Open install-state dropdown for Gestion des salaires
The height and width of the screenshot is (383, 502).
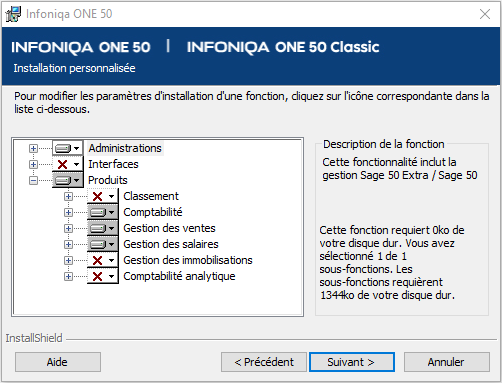pyautogui.click(x=103, y=244)
